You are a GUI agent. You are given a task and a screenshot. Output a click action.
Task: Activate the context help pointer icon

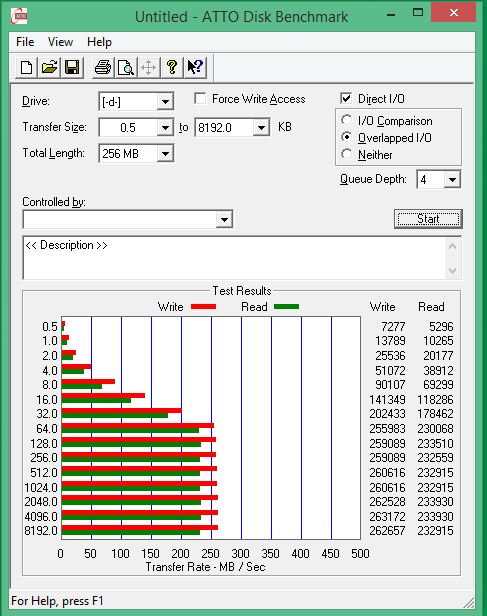(x=195, y=67)
